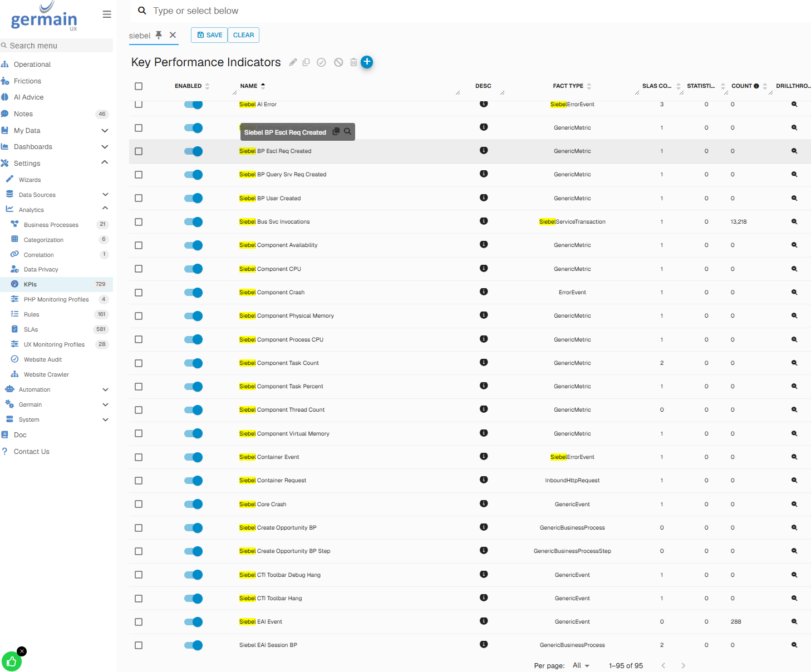The width and height of the screenshot is (811, 672).
Task: Expand the Automation submenu
Action: pos(105,390)
